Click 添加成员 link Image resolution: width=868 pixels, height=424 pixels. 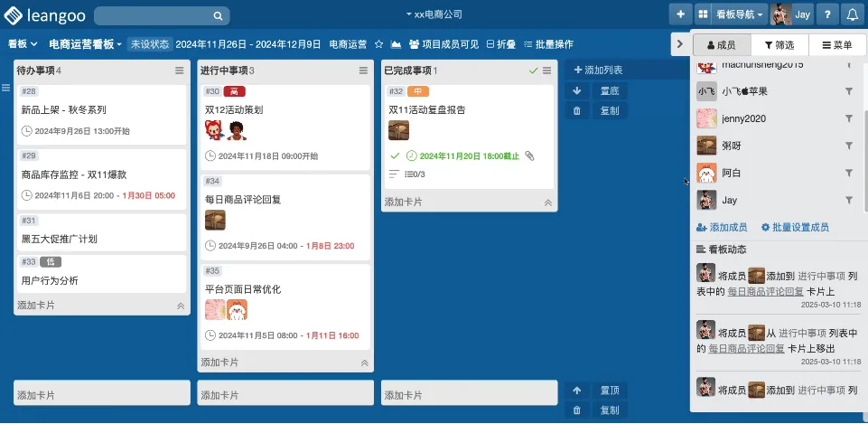coord(722,227)
